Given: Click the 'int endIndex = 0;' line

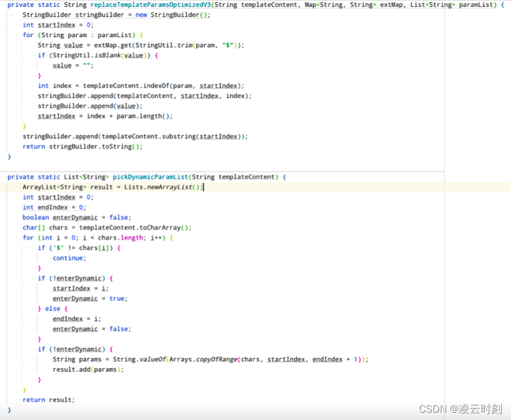Looking at the screenshot, I should click(54, 207).
